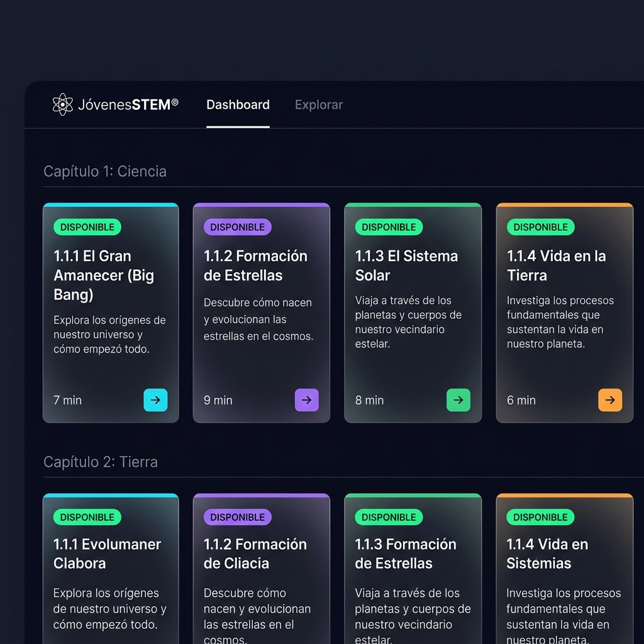Click DISPONIBLE badge on Formación de Cliacia card
Viewport: 644px width, 644px height.
237,517
